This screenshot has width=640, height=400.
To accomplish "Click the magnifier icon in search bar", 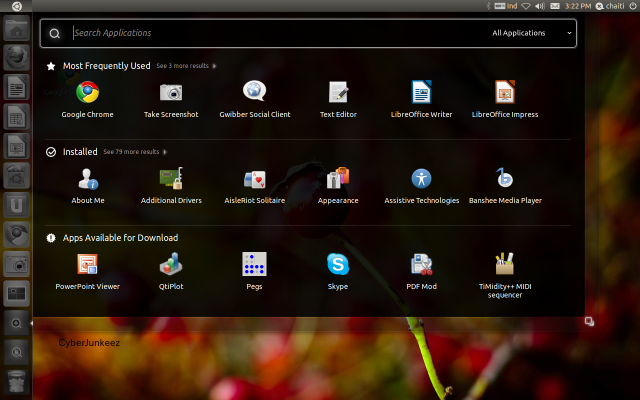I will click(x=55, y=33).
